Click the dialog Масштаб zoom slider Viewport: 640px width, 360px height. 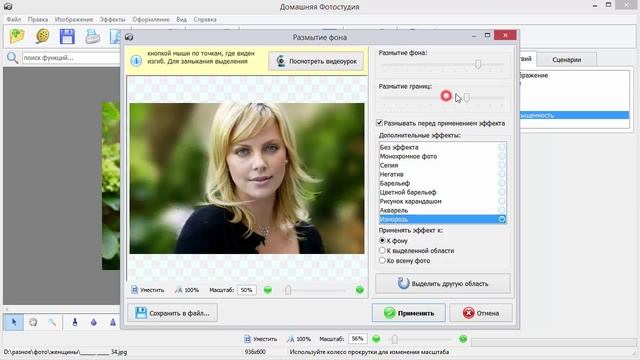coord(288,290)
